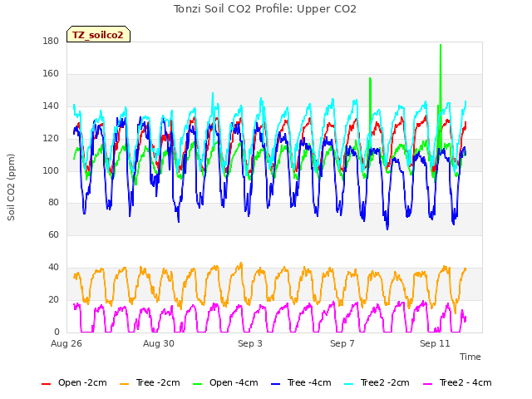Viewport: 532px width, 399px height.
Task: Click the 80 y-axis tick label
Action: pos(53,203)
